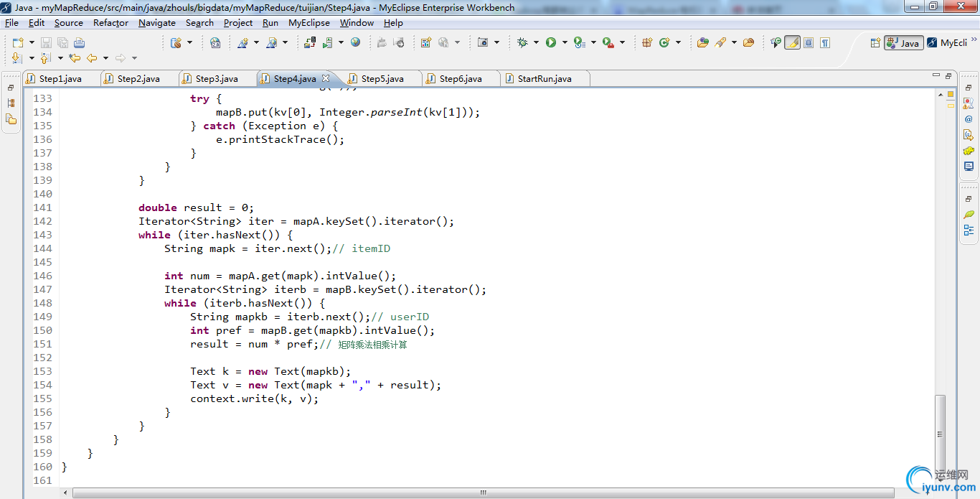Open dropdown arrow next to camera icon
The width and height of the screenshot is (980, 499).
pos(496,42)
